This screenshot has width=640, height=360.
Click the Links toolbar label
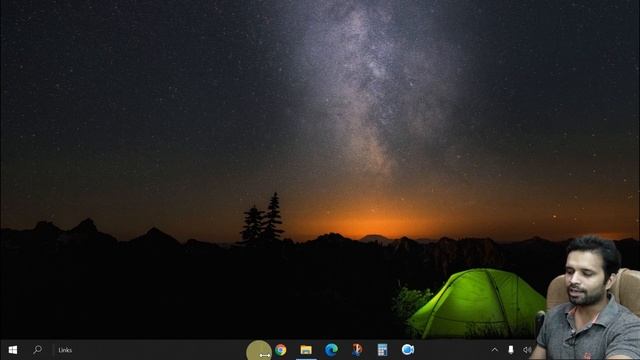coord(65,350)
